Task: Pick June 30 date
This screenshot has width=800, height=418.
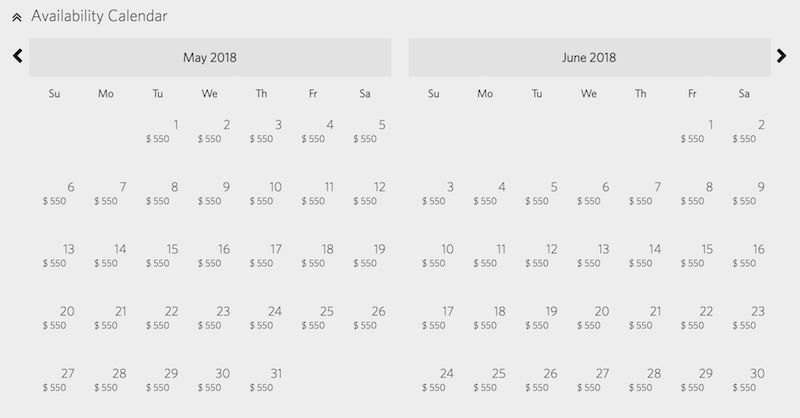Action: 744,380
